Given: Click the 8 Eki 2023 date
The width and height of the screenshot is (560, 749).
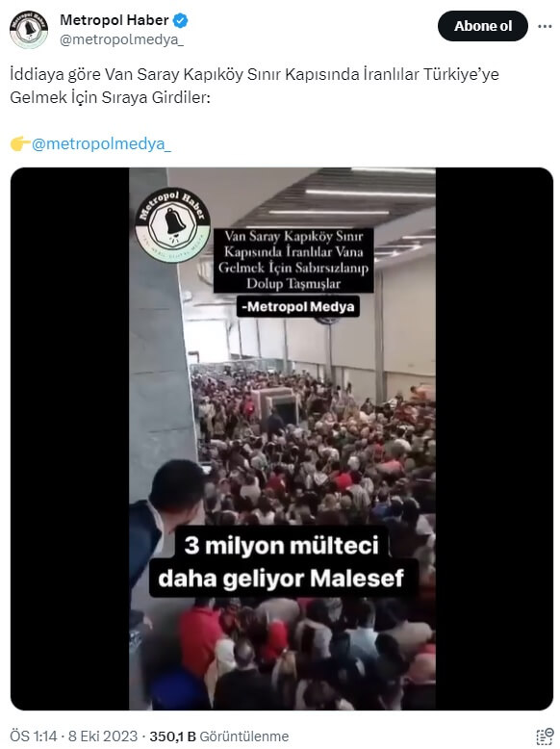Looking at the screenshot, I should 103,736.
